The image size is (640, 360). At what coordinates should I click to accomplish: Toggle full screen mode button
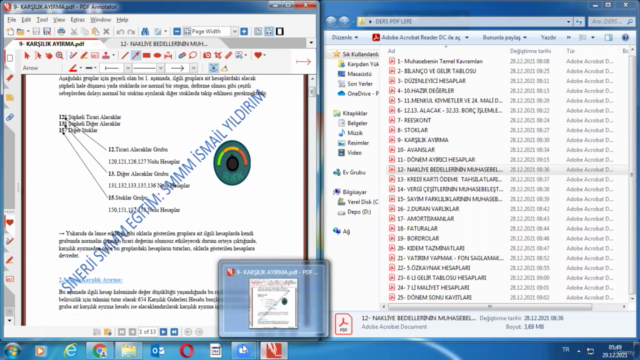click(x=280, y=31)
